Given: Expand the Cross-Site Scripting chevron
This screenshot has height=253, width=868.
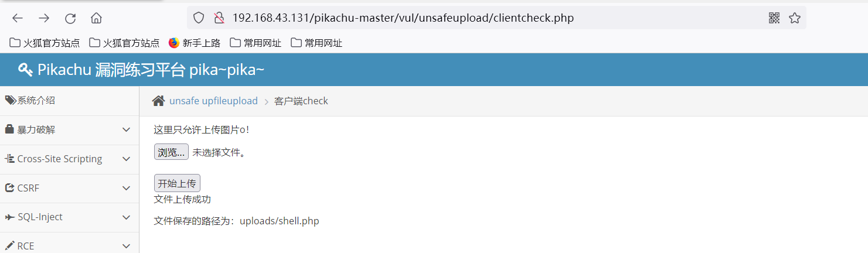Looking at the screenshot, I should coord(126,159).
